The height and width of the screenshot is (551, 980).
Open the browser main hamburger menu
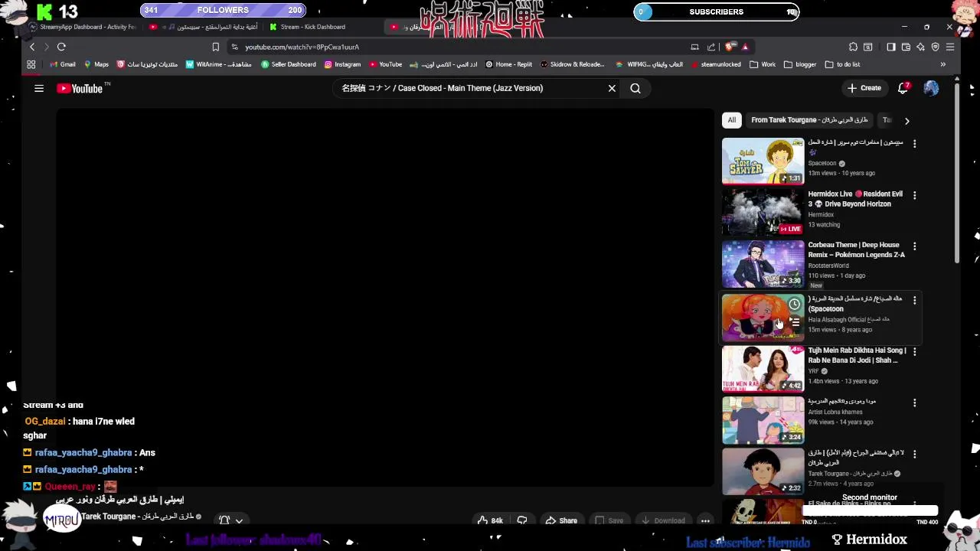(950, 47)
